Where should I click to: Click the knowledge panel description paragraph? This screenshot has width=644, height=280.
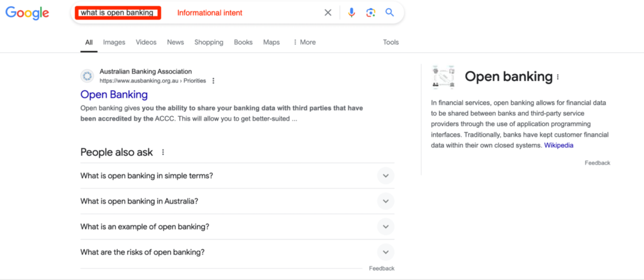click(x=520, y=124)
